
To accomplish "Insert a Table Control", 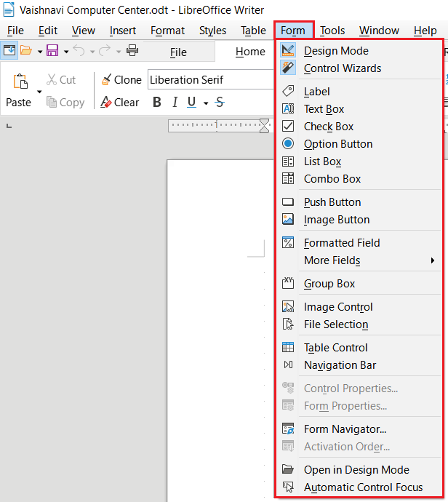I will click(x=359, y=347).
